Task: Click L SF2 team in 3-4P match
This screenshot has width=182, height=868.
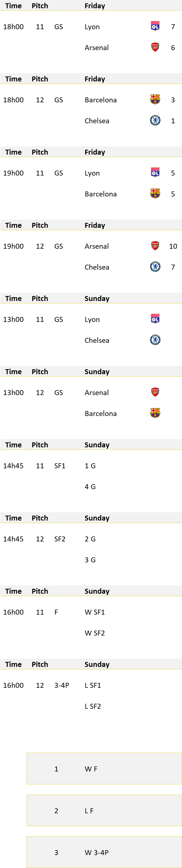Action: [x=93, y=706]
